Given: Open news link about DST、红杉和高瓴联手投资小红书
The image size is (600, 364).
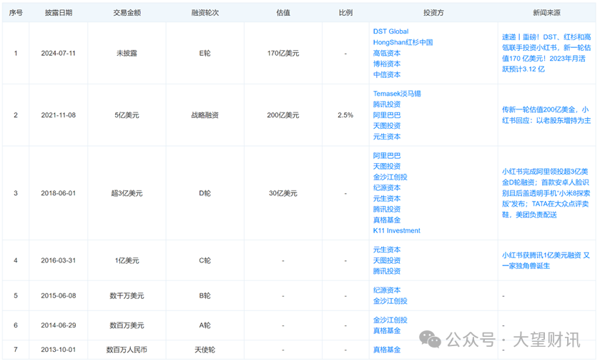Looking at the screenshot, I should point(546,53).
